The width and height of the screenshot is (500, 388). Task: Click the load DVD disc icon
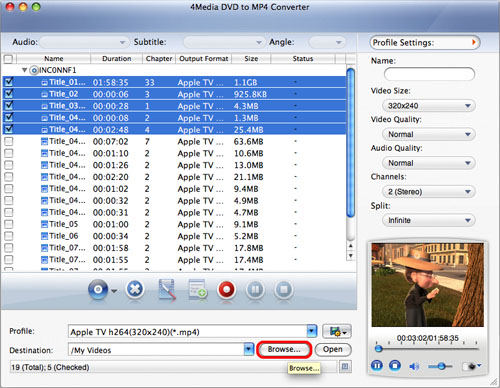(98, 289)
